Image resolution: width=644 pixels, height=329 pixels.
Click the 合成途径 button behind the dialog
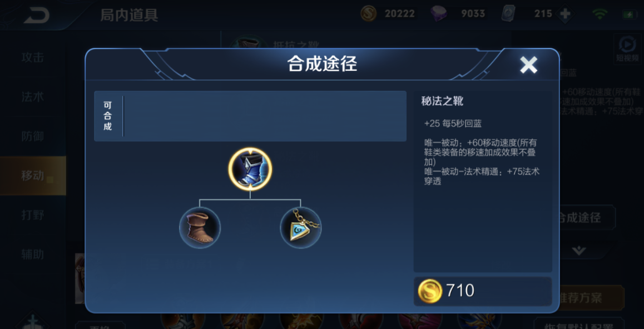click(x=587, y=218)
